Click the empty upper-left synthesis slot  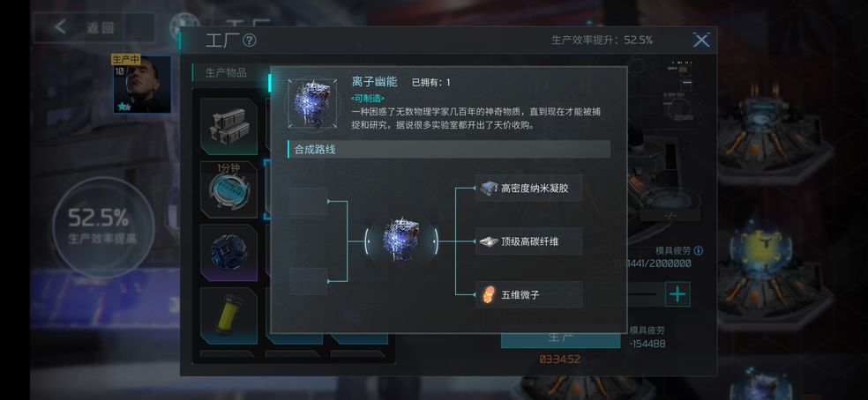click(309, 202)
